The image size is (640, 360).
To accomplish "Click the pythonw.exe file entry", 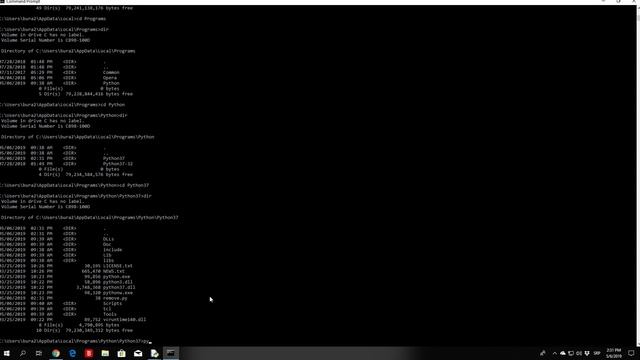I will (118, 293).
